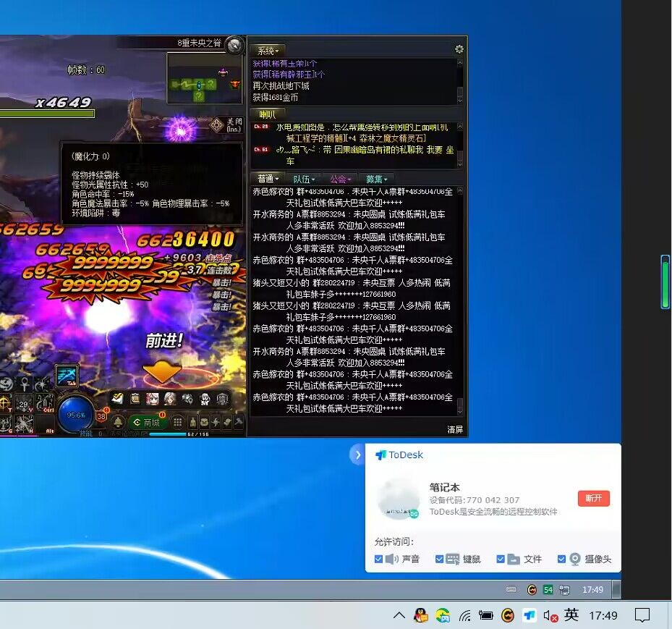This screenshot has width=672, height=629.
Task: Click the level 38 badge alert icon
Action: [101, 416]
